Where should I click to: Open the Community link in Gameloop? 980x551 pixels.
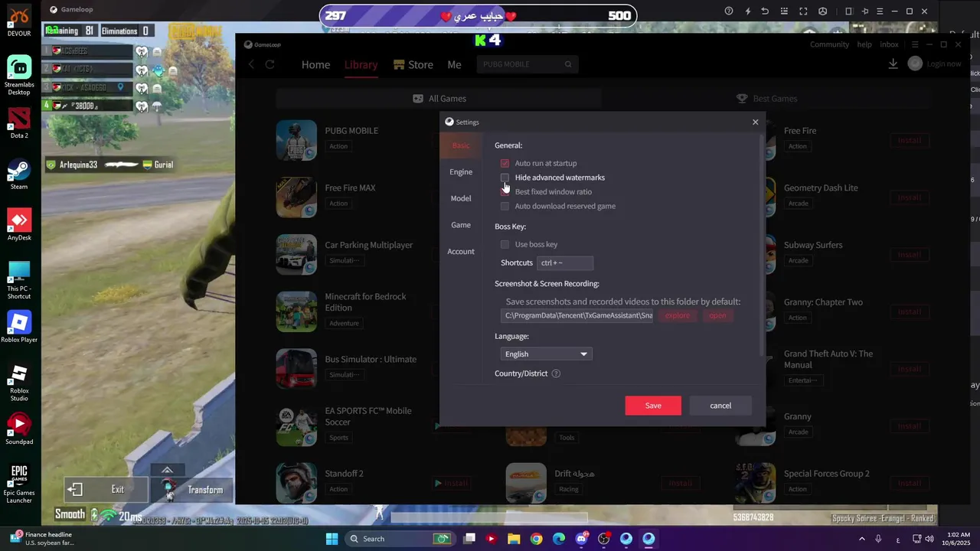coord(829,44)
